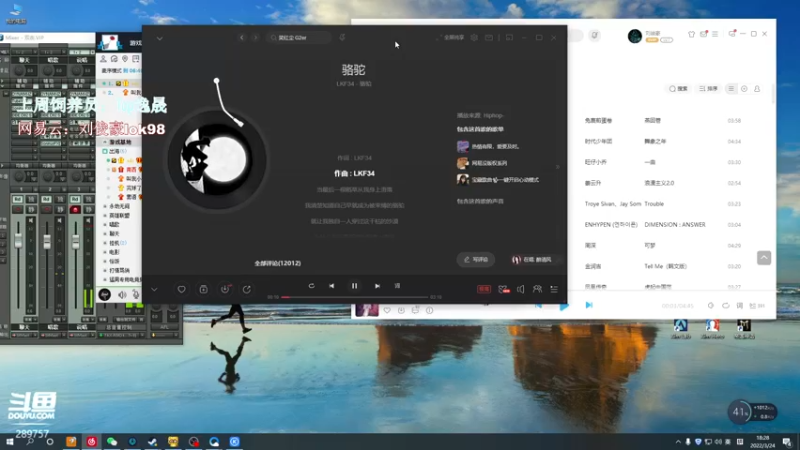Open search in white player song list
The image size is (800, 450).
pyautogui.click(x=679, y=89)
